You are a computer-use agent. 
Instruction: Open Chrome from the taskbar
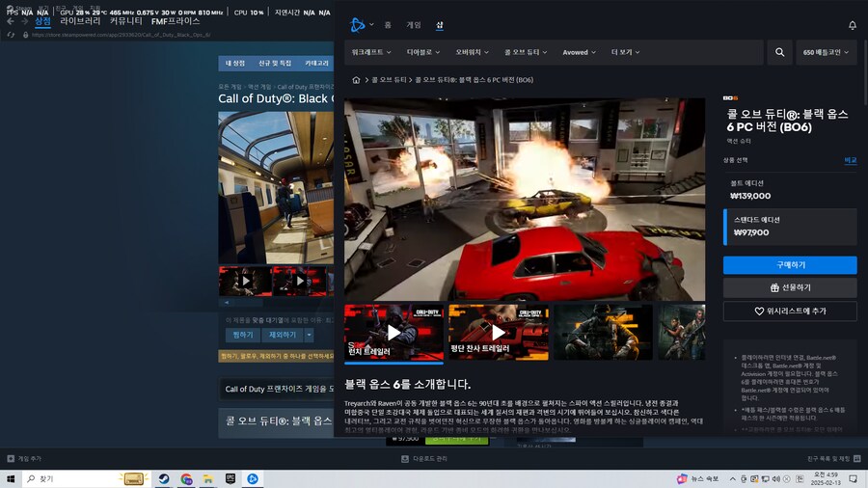[186, 478]
